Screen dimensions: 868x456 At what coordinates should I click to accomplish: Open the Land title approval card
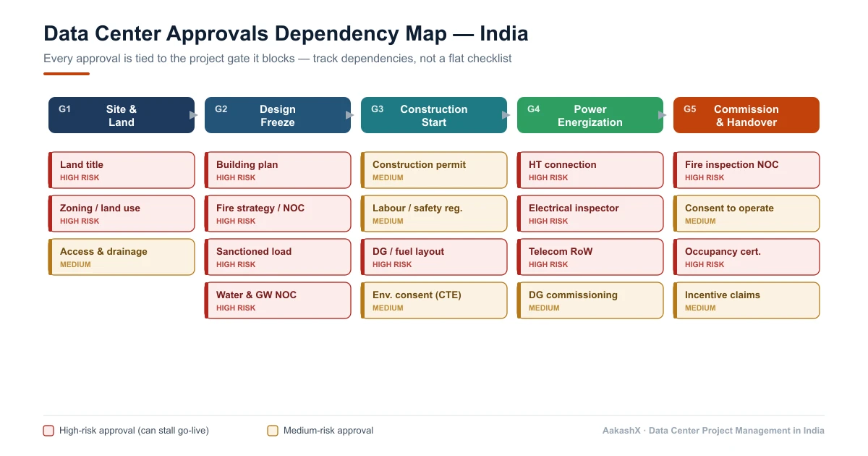tap(122, 170)
